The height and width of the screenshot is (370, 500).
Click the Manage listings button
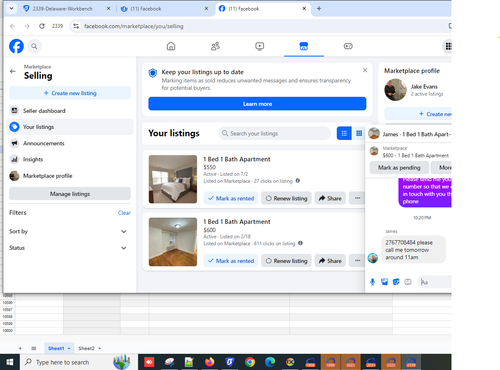point(70,194)
